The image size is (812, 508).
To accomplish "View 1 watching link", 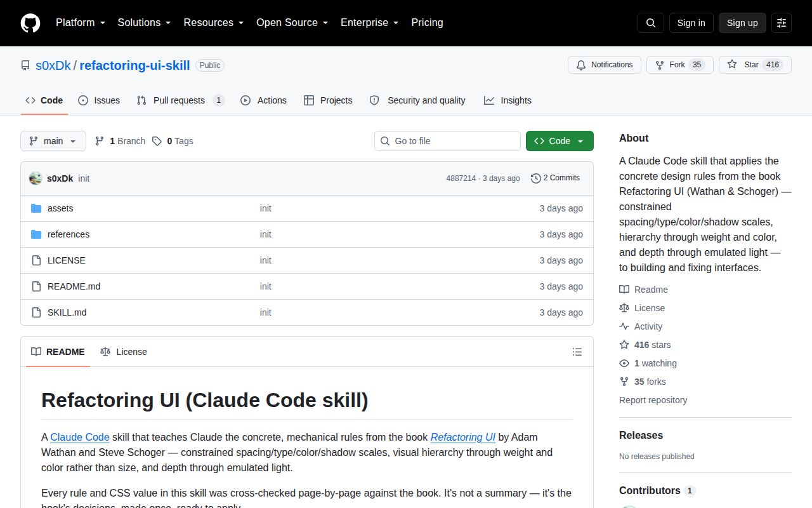I will [648, 363].
